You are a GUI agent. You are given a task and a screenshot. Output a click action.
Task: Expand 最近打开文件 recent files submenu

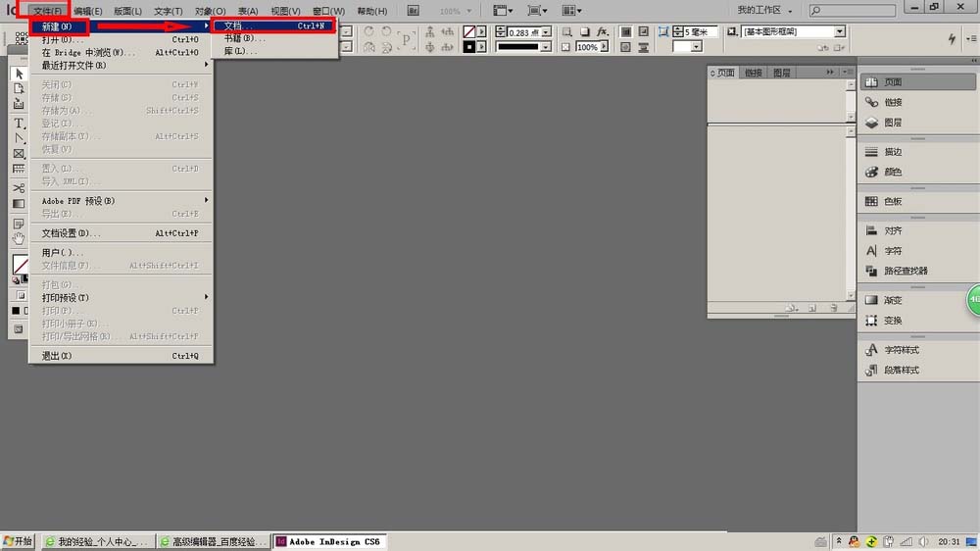click(121, 65)
